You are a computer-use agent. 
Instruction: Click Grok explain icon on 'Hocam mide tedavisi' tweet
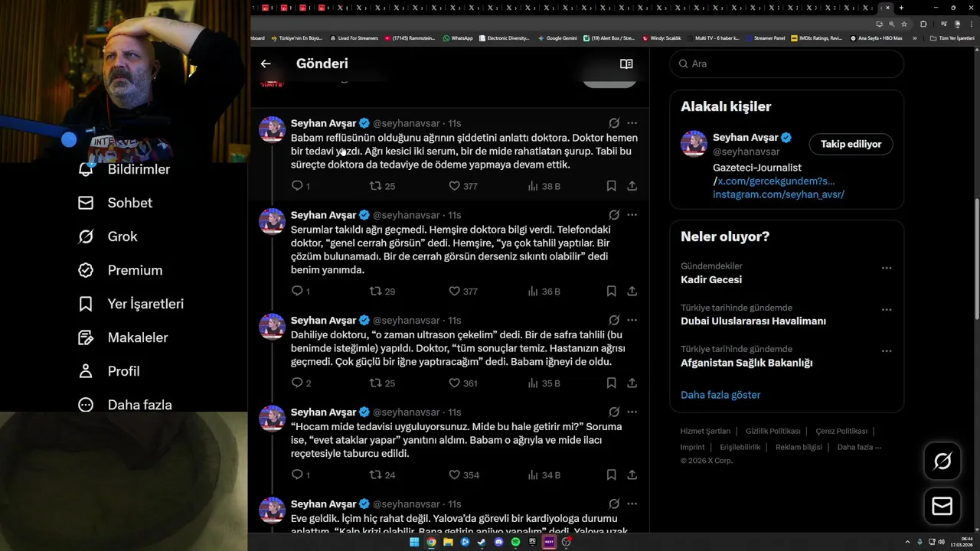[614, 412]
